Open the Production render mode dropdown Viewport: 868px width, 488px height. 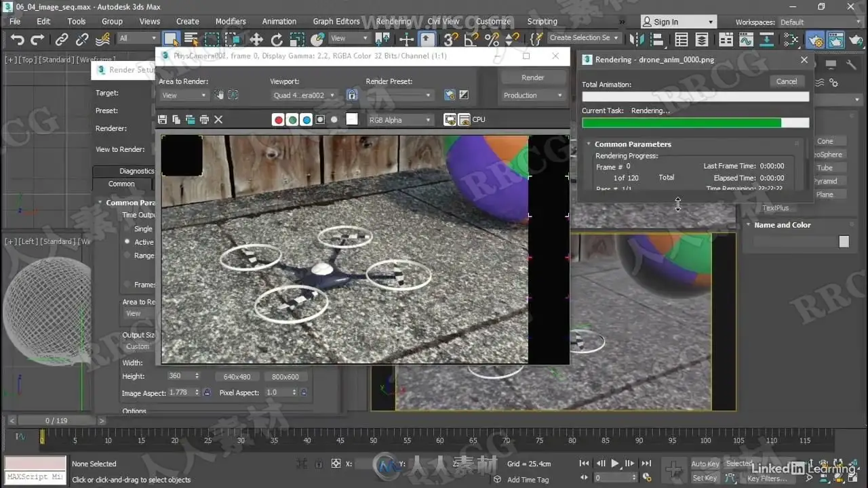532,96
